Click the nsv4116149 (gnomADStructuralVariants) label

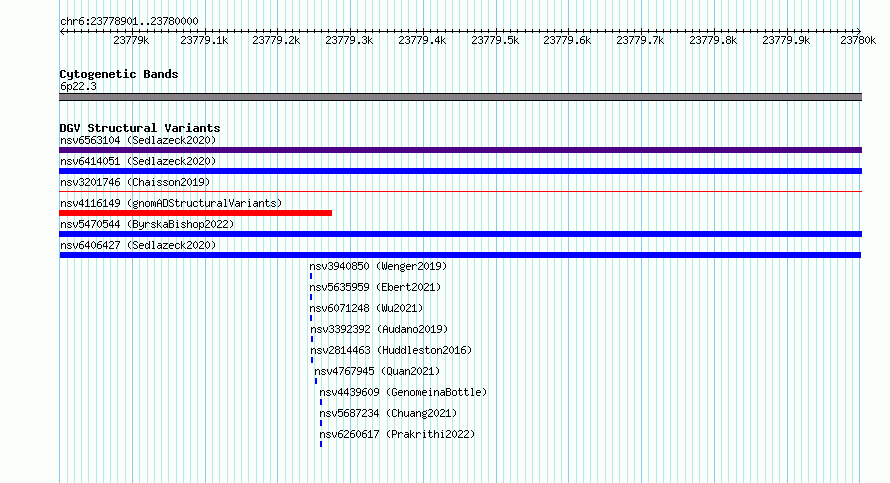pos(171,203)
